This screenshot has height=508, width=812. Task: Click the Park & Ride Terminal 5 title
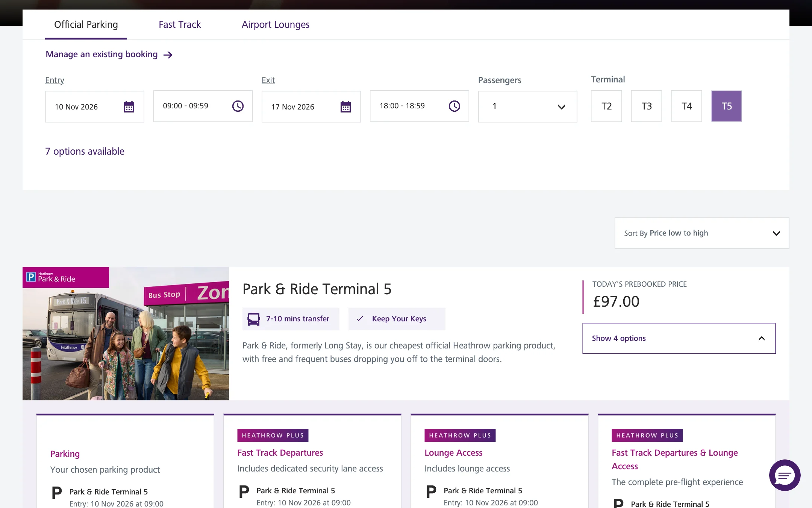tap(317, 289)
